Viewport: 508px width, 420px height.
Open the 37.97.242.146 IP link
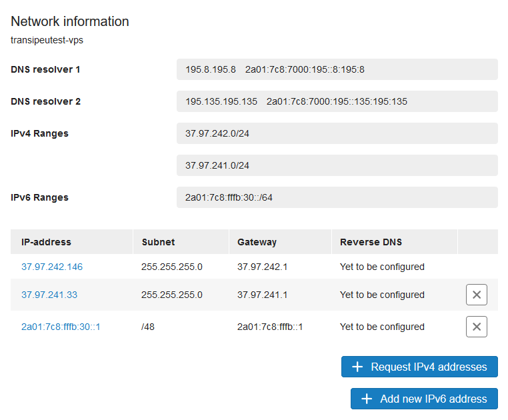click(52, 267)
